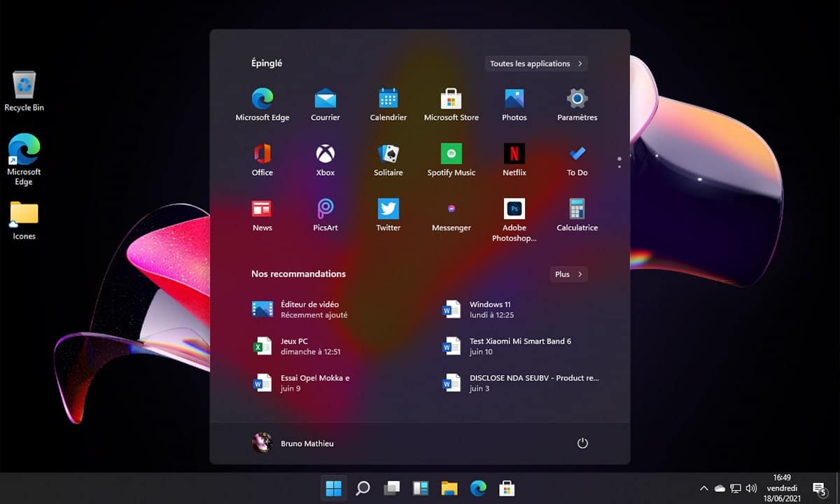This screenshot has height=504, width=840.
Task: Launch Messenger
Action: pos(451,216)
